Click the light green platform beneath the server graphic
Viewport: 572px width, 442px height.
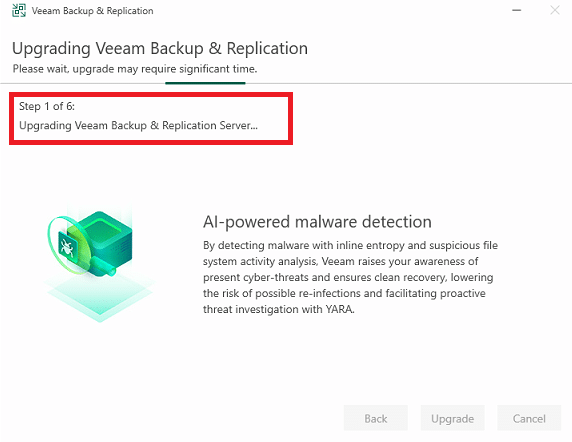(99, 297)
